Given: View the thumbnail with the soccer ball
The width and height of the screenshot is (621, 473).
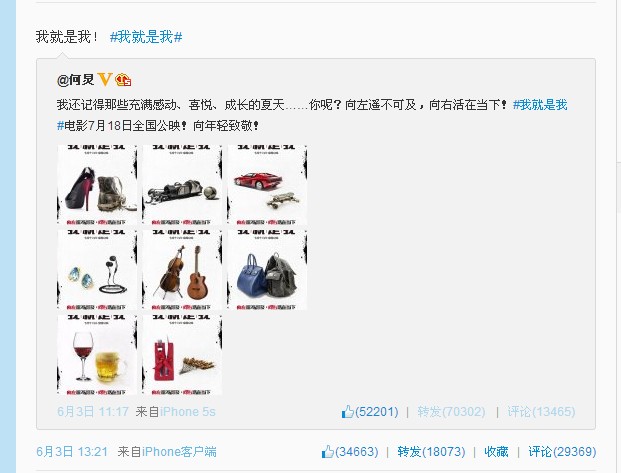Looking at the screenshot, I should [182, 185].
